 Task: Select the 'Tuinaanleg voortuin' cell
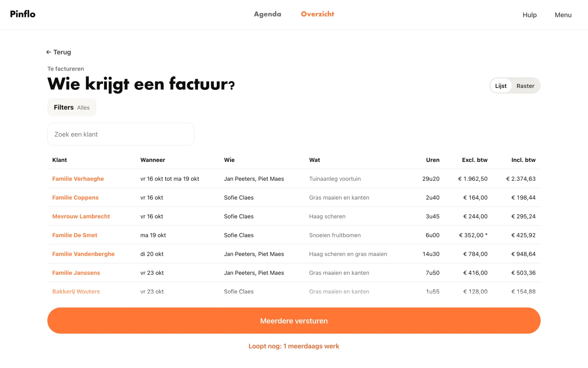pyautogui.click(x=335, y=179)
